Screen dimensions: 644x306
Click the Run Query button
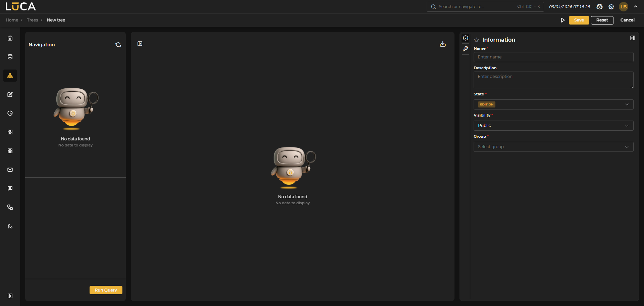click(106, 290)
